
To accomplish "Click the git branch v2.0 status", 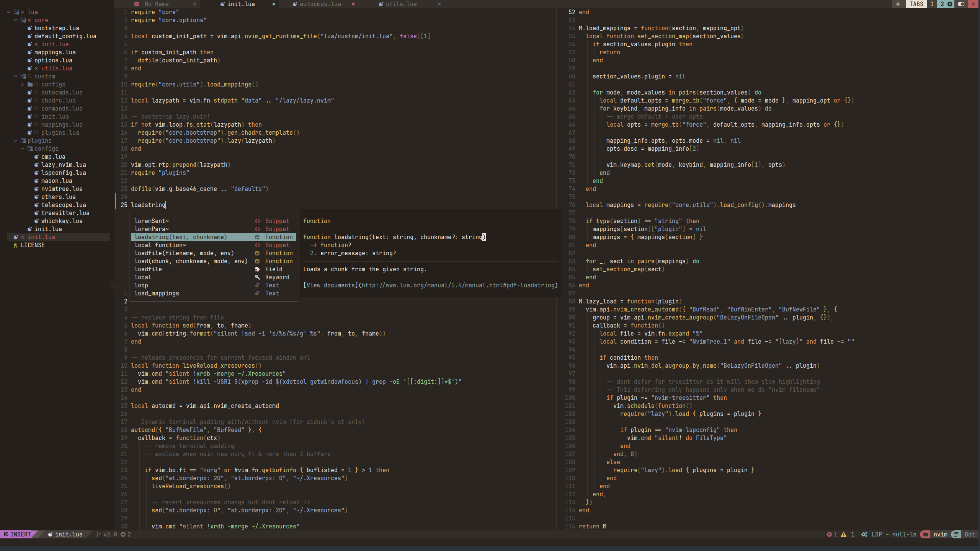I will click(x=106, y=534).
